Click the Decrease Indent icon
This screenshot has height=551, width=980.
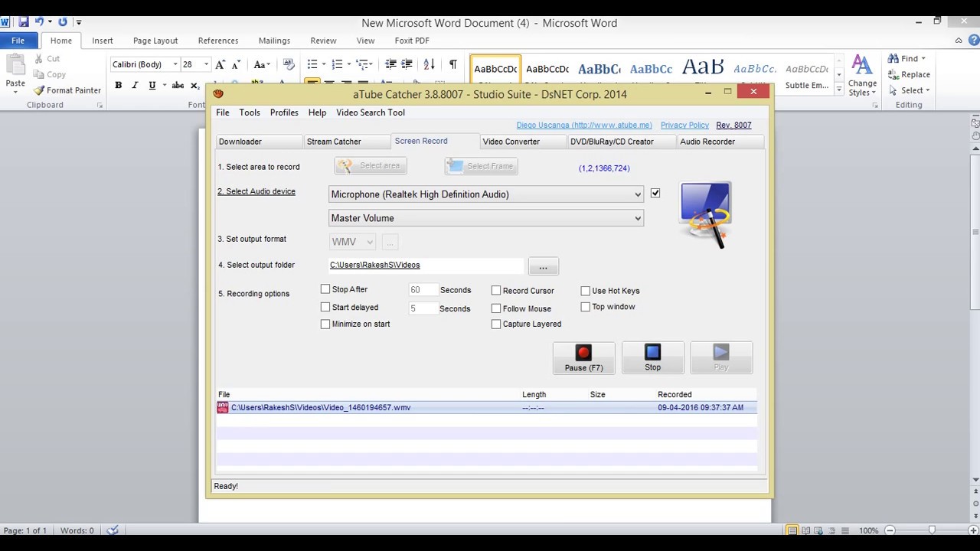click(391, 65)
